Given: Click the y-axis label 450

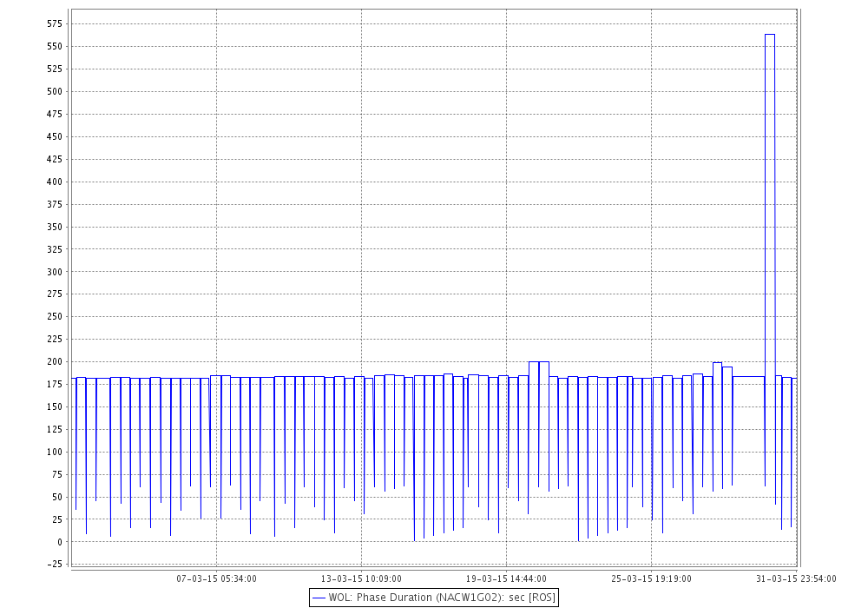Looking at the screenshot, I should [55, 136].
